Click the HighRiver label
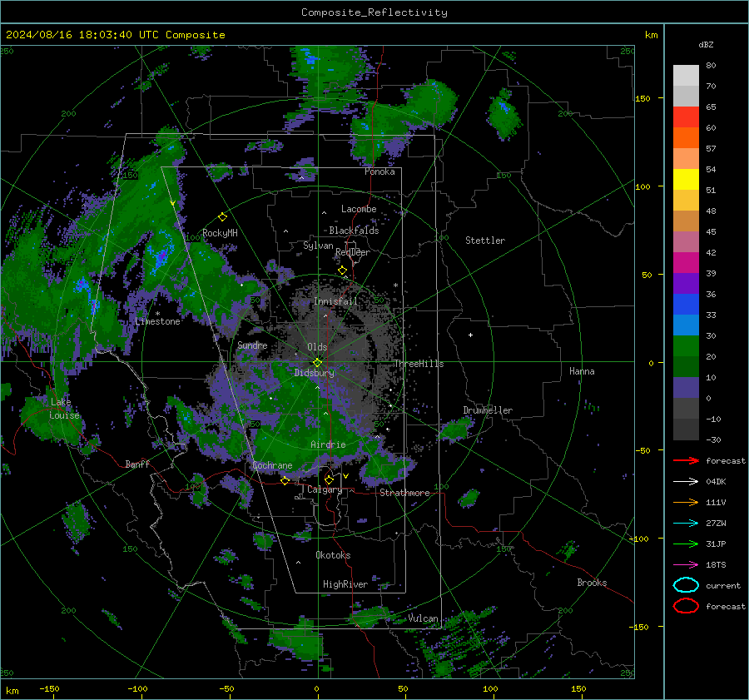Screen dimensions: 749x700 tap(345, 584)
